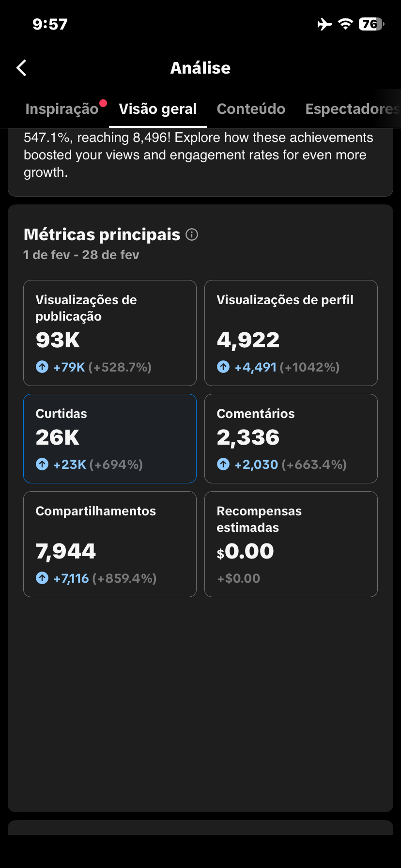Switch to the Inspiração tab
401x868 pixels.
pos(62,109)
